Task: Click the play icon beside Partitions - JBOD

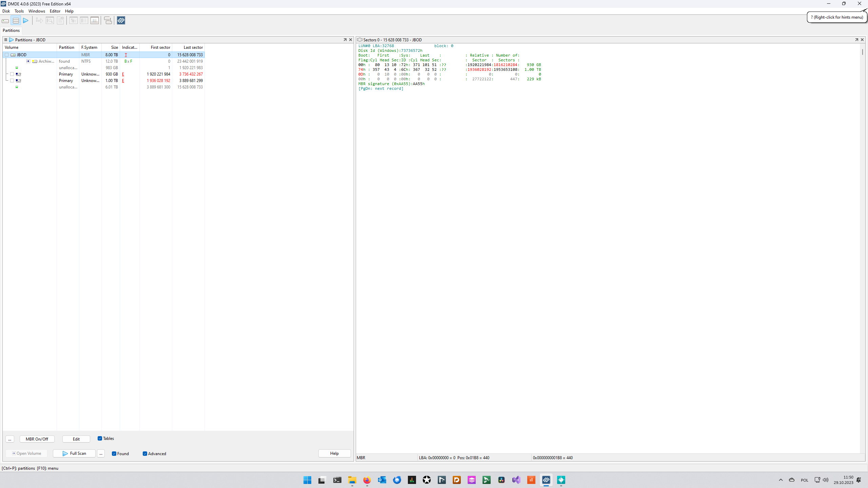Action: (12, 40)
